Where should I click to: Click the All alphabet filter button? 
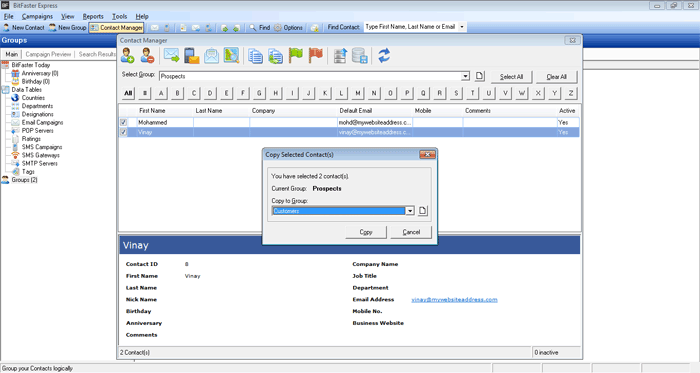click(x=128, y=93)
